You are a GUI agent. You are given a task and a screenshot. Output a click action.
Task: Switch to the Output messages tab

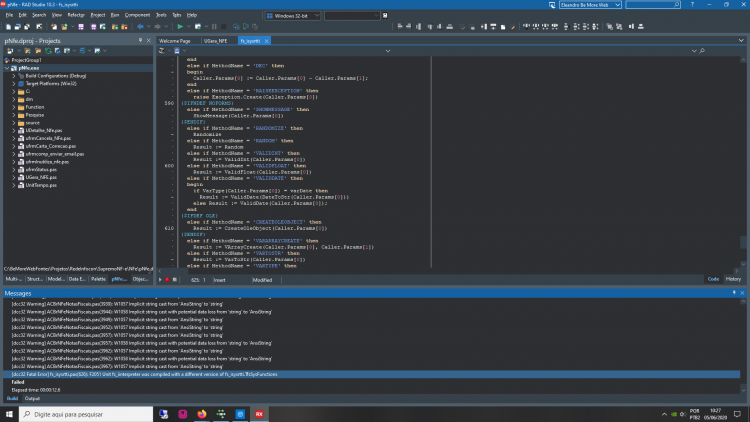pyautogui.click(x=32, y=398)
